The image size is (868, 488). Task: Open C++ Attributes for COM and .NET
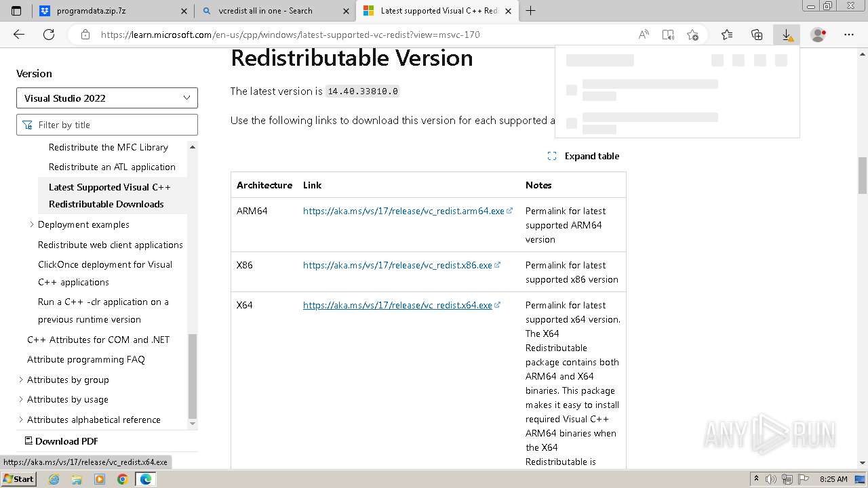coord(98,340)
